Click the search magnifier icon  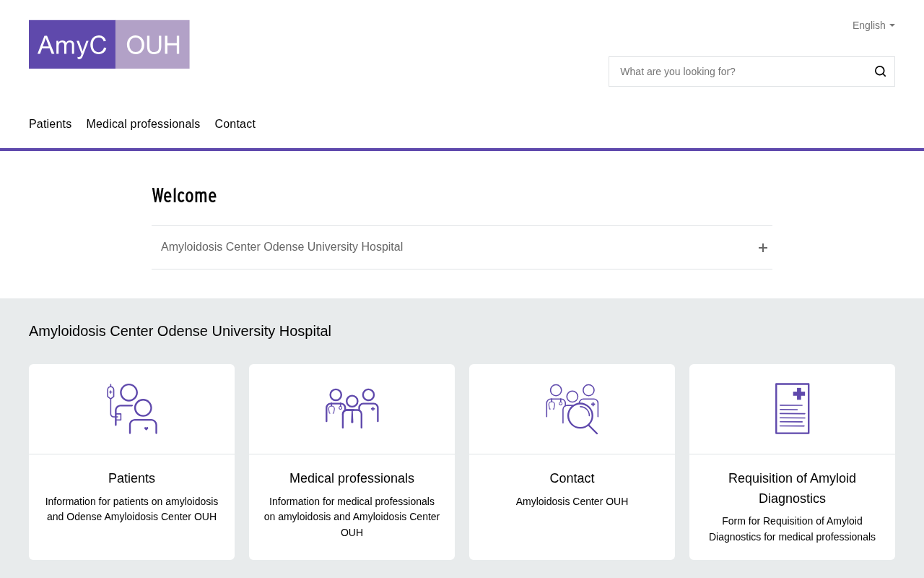click(880, 72)
